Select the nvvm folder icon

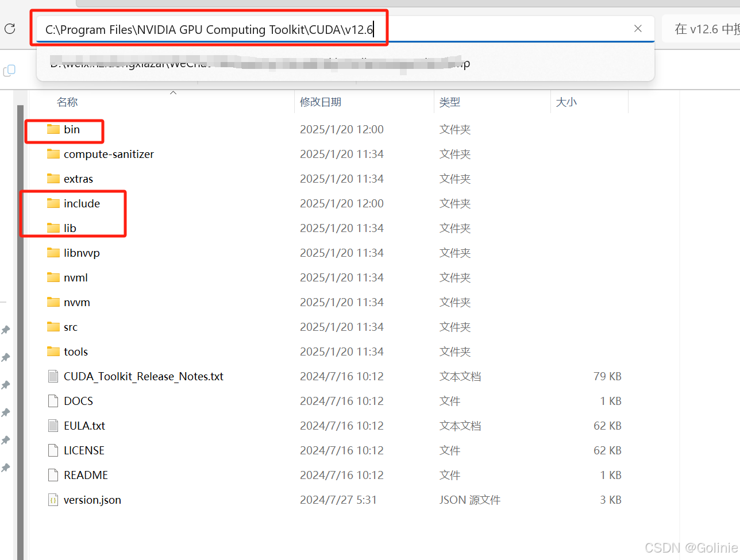53,302
